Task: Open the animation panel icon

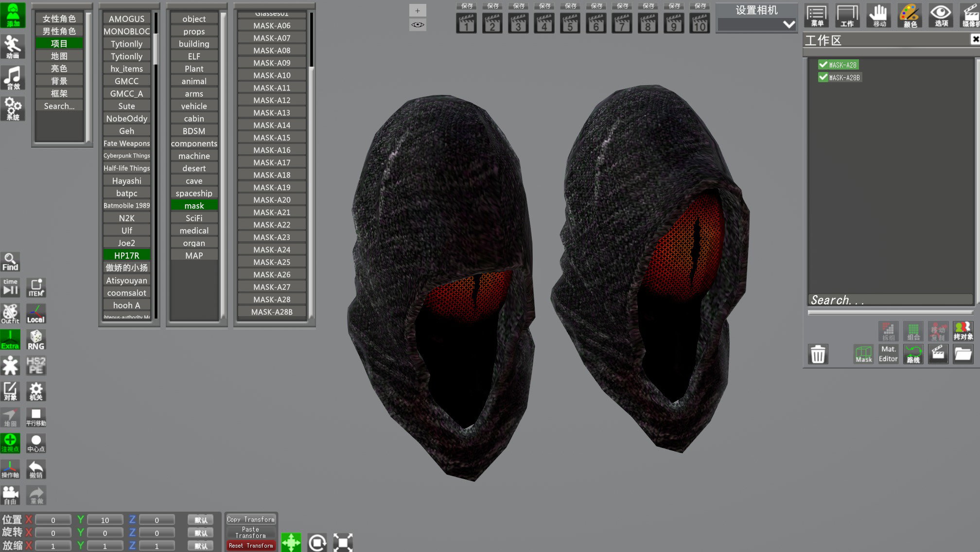Action: pos(13,47)
